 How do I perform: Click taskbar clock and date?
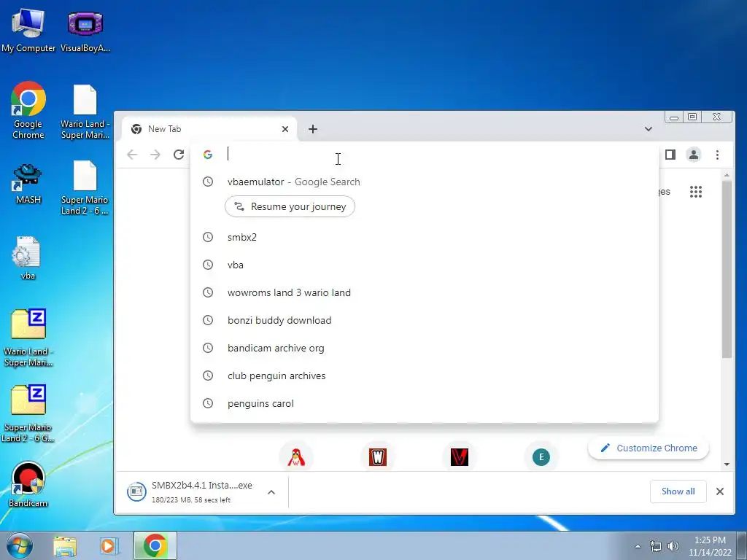(710, 546)
